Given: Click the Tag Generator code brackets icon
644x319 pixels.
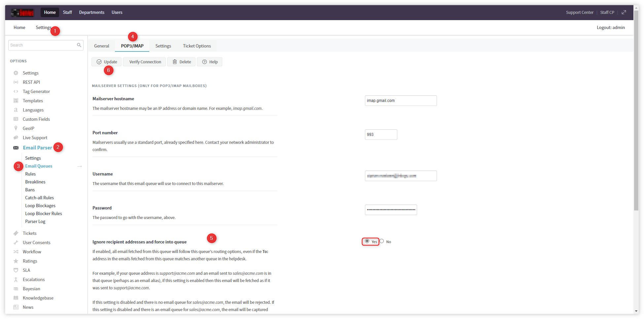Looking at the screenshot, I should click(16, 91).
